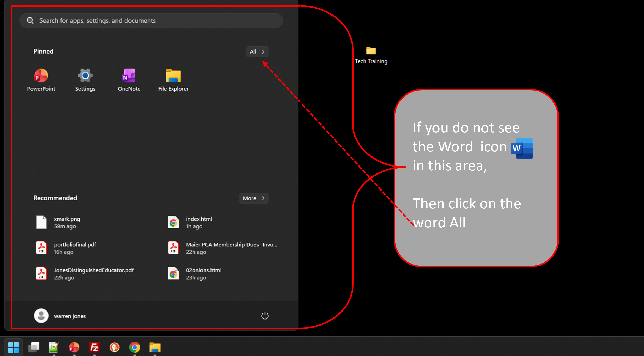Expand All pinned apps list
The image size is (644, 356).
point(257,52)
